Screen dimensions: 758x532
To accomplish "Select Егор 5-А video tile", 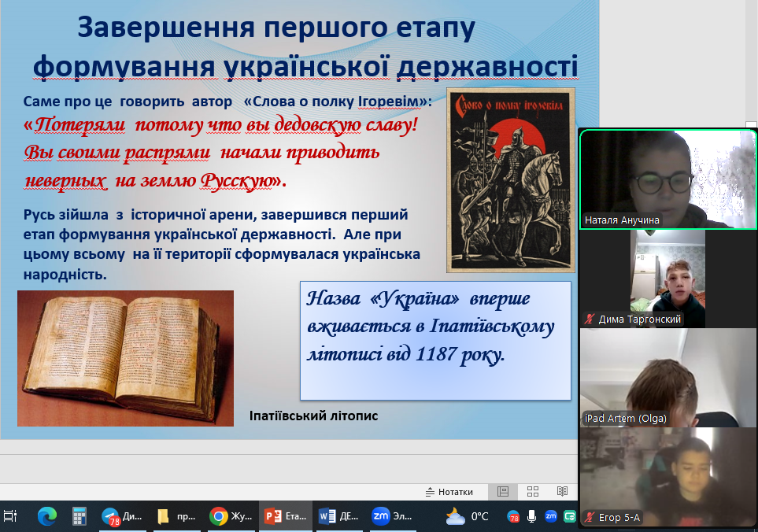I will click(x=668, y=477).
